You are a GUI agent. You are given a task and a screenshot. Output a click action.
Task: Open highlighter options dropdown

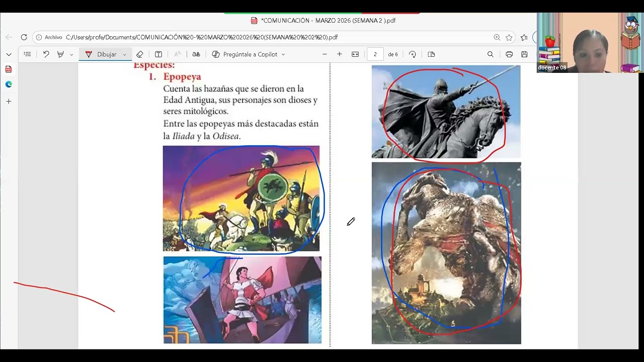coord(71,54)
